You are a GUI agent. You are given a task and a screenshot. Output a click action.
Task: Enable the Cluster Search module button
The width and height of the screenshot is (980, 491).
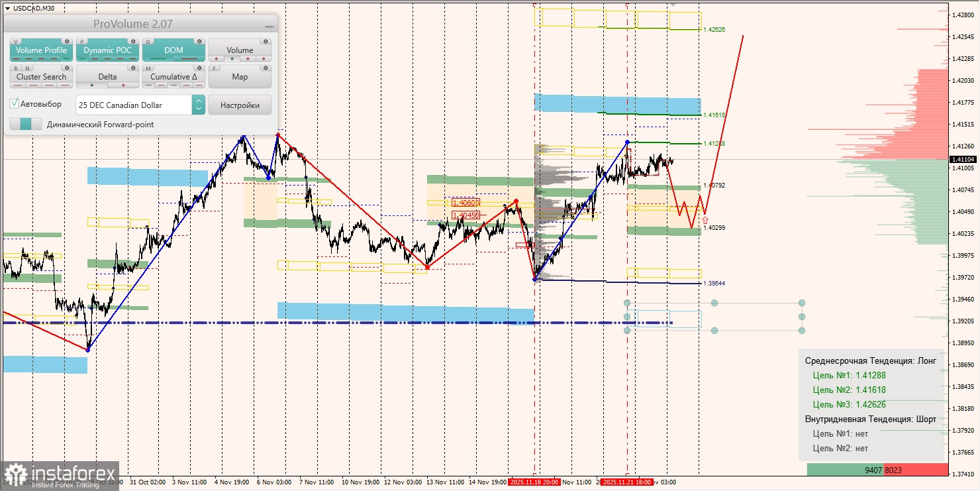[41, 77]
